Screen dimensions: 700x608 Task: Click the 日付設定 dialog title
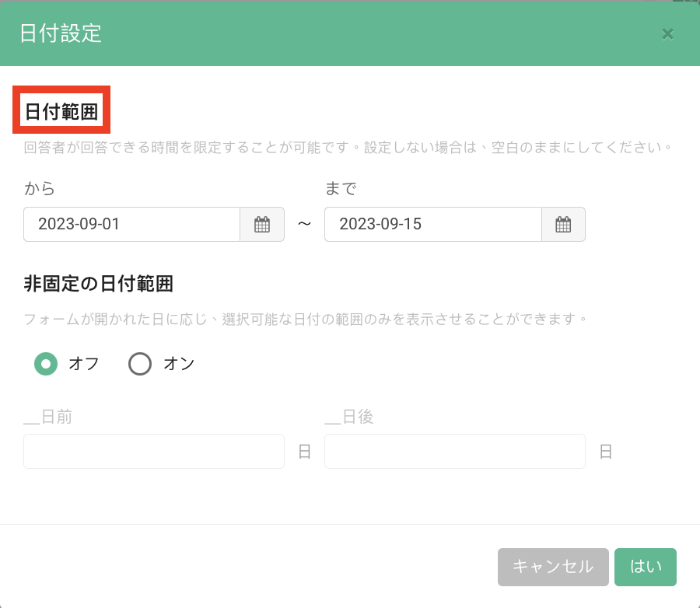pos(61,33)
